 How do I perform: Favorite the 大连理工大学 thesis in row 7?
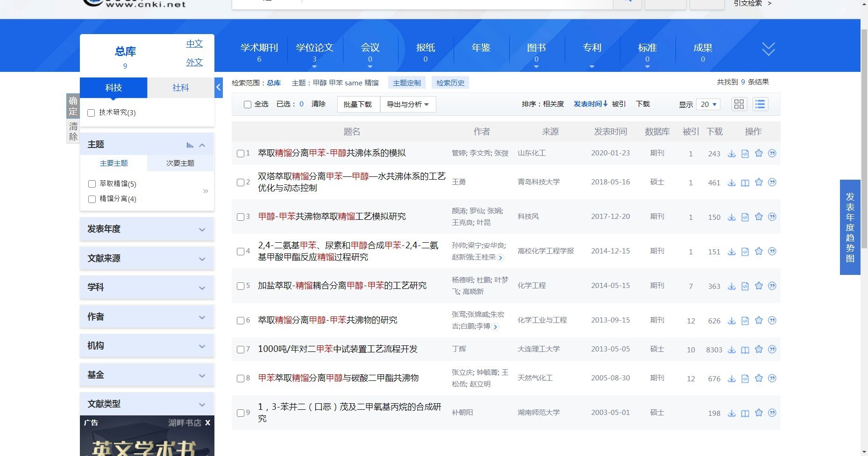tap(759, 349)
